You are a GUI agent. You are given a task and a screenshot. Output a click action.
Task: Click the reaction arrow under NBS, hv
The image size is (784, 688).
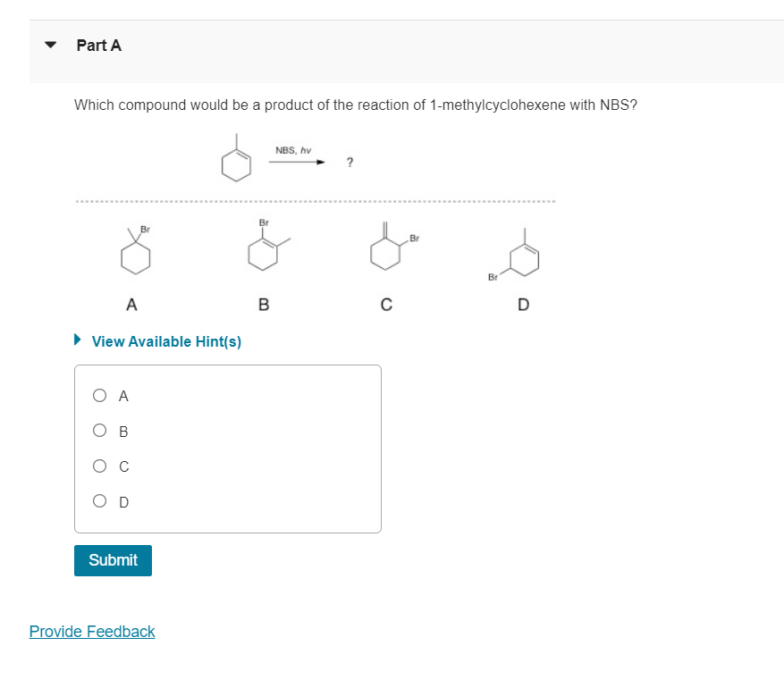click(x=296, y=163)
